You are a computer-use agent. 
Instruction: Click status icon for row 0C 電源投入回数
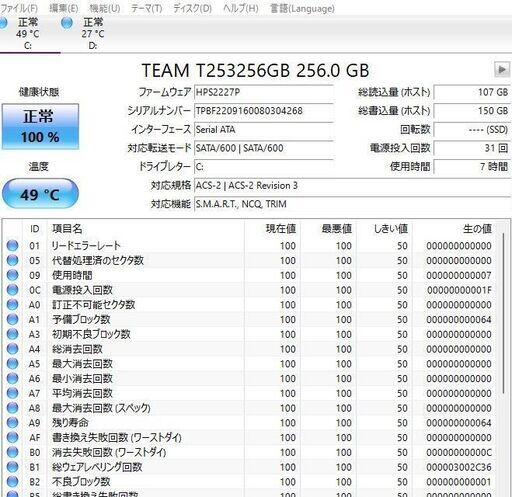point(12,290)
